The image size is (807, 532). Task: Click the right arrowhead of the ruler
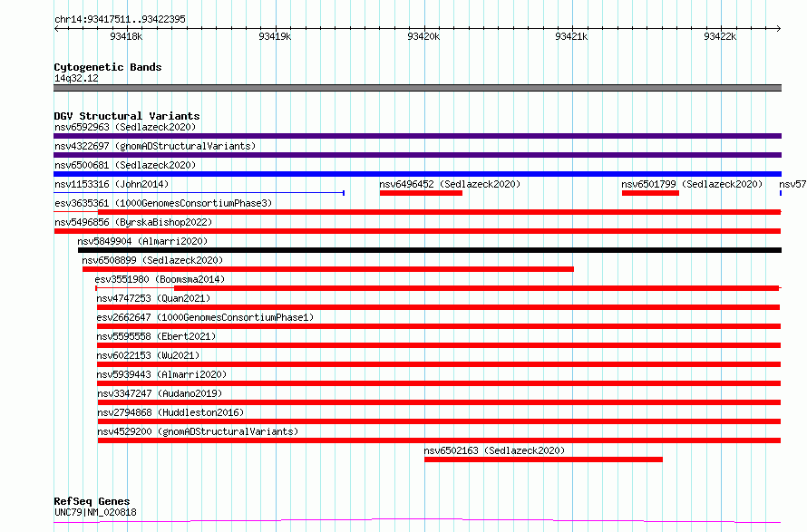click(x=779, y=28)
